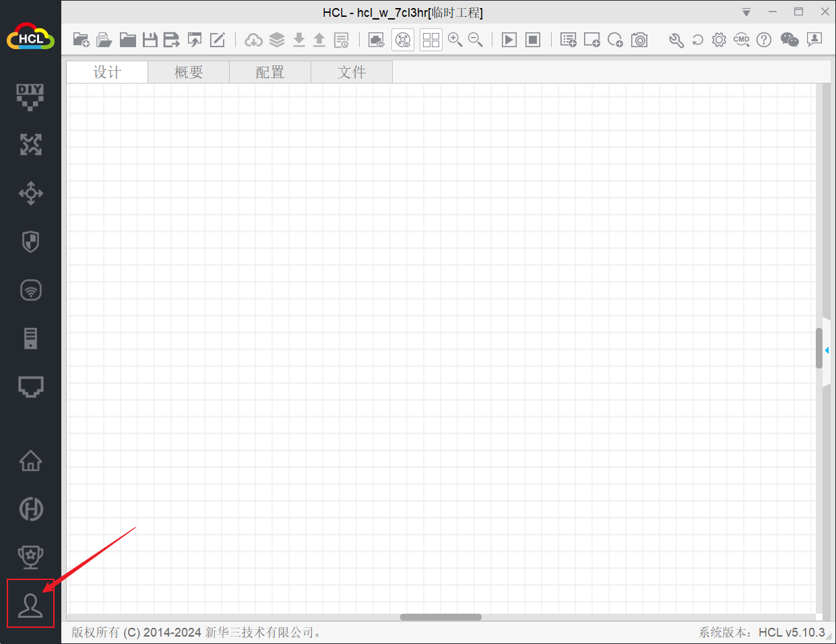The height and width of the screenshot is (644, 836).
Task: Select the firewall shield device icon
Action: (x=30, y=241)
